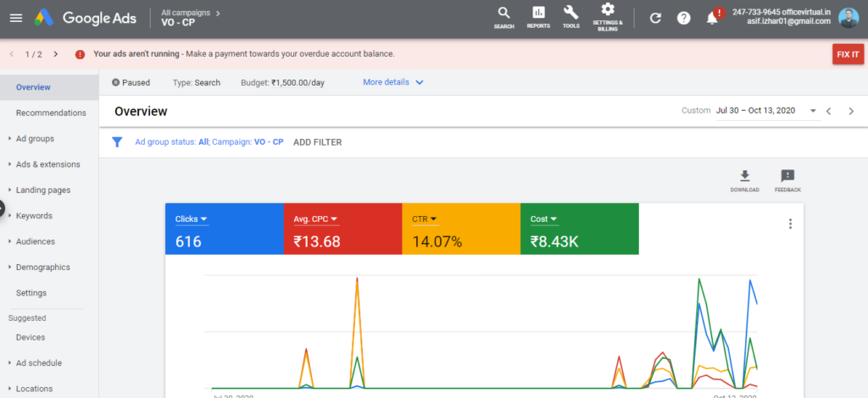
Task: Click the Download icon above chart
Action: [744, 176]
